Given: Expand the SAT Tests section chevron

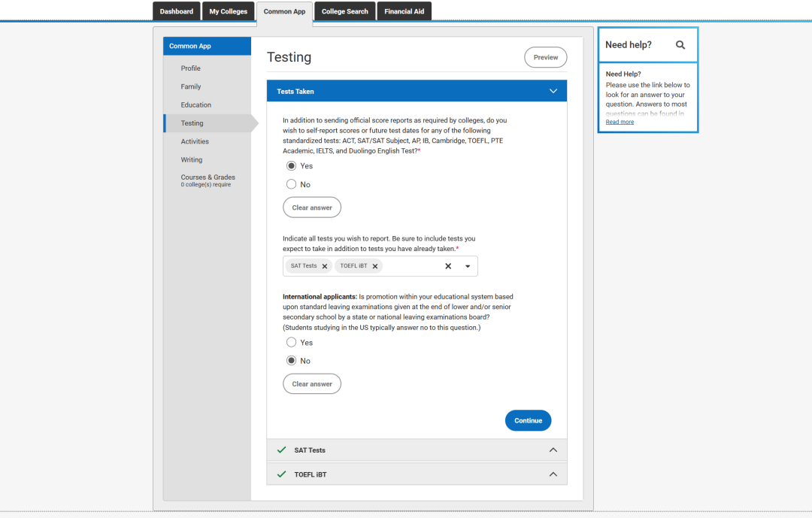Looking at the screenshot, I should [x=553, y=450].
